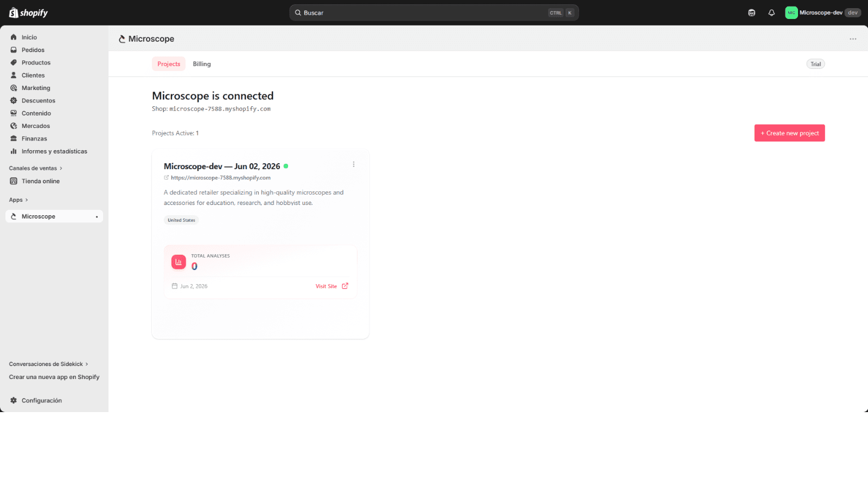Click the Microscope is connected heading
The height and width of the screenshot is (488, 868).
tap(213, 96)
